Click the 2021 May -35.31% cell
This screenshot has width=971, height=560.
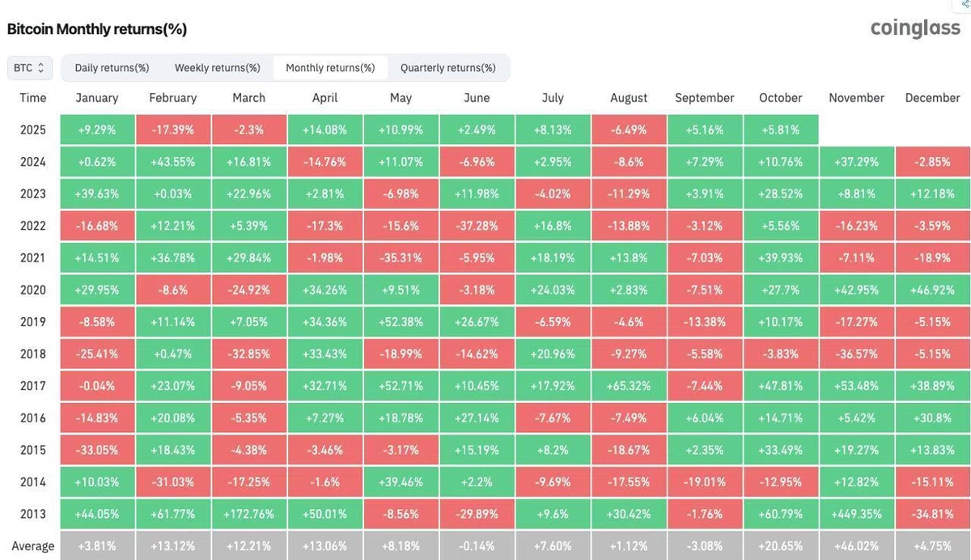(x=401, y=258)
